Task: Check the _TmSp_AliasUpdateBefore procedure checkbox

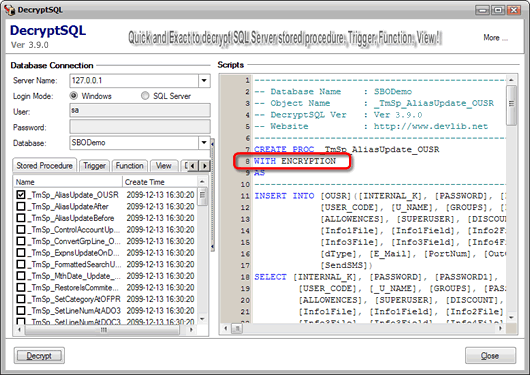Action: pyautogui.click(x=21, y=218)
